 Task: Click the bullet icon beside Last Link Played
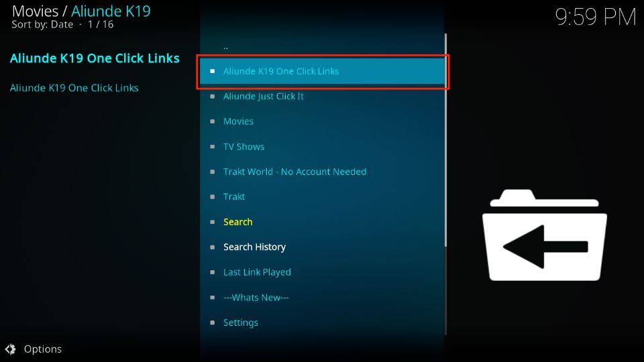click(x=213, y=272)
